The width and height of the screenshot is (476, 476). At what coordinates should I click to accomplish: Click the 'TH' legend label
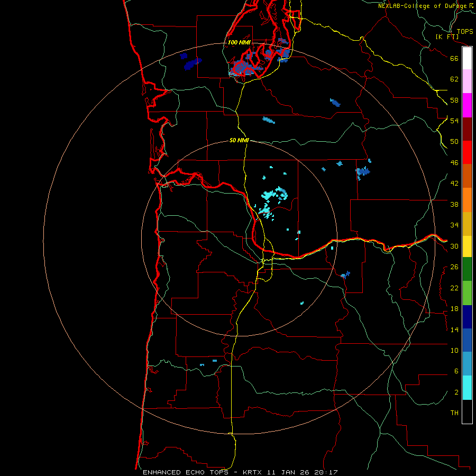(x=454, y=413)
